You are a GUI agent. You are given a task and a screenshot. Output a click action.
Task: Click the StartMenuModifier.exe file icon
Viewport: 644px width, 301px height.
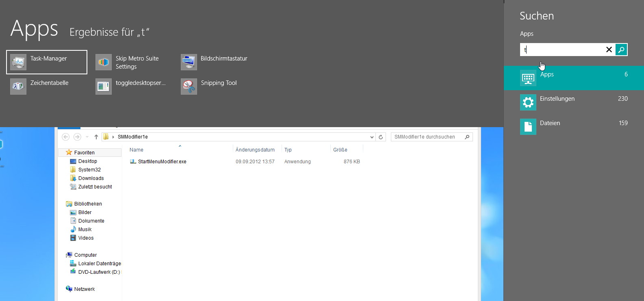pyautogui.click(x=133, y=162)
